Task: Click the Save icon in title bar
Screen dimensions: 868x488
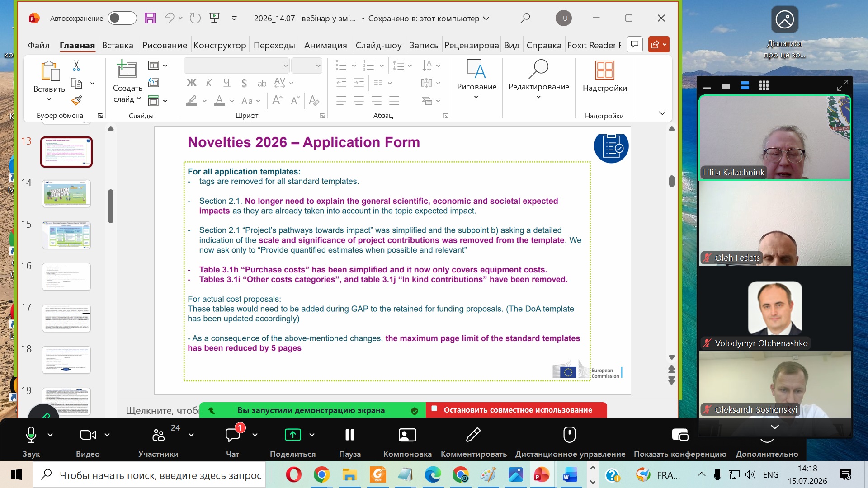Action: coord(150,18)
